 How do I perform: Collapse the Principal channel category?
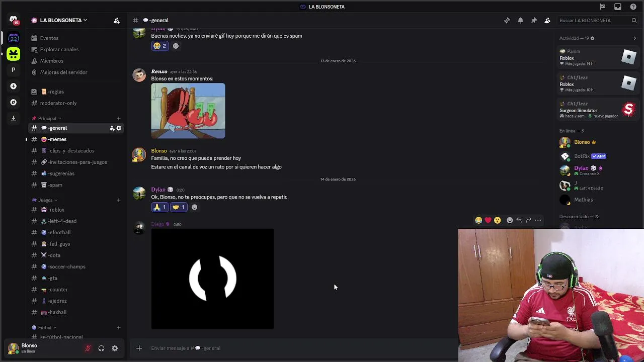[x=46, y=119]
